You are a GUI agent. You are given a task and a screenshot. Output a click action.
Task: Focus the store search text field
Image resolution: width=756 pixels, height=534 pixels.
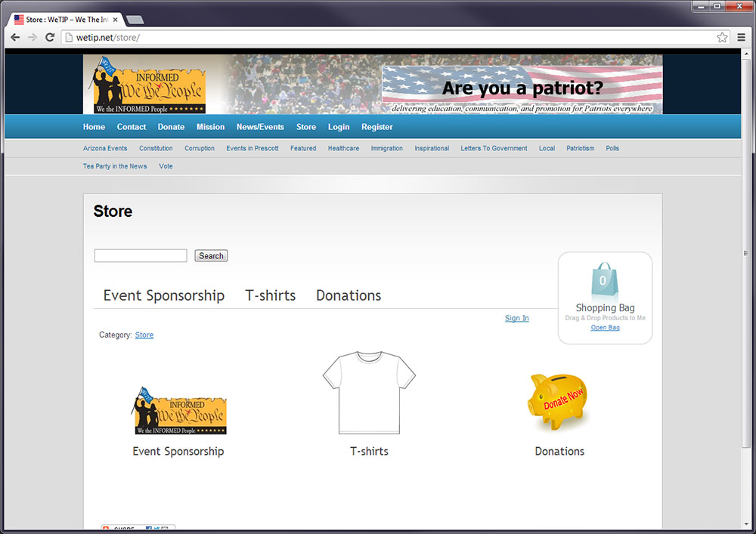(x=141, y=256)
